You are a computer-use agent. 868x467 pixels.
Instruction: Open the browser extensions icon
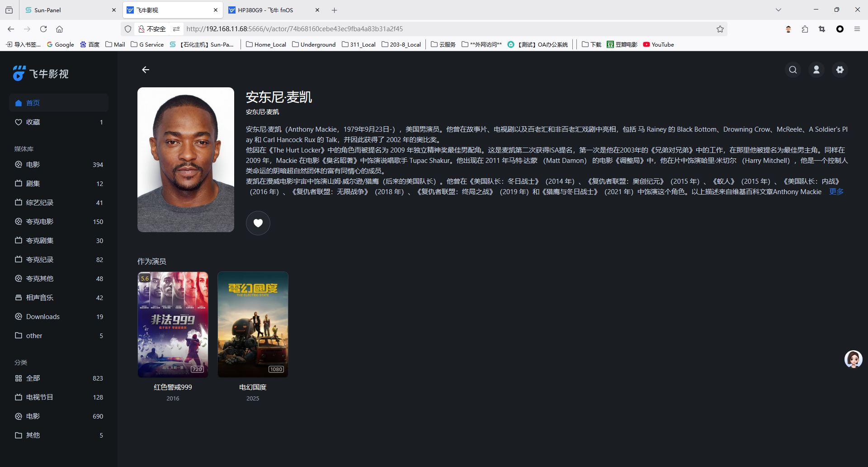(805, 29)
